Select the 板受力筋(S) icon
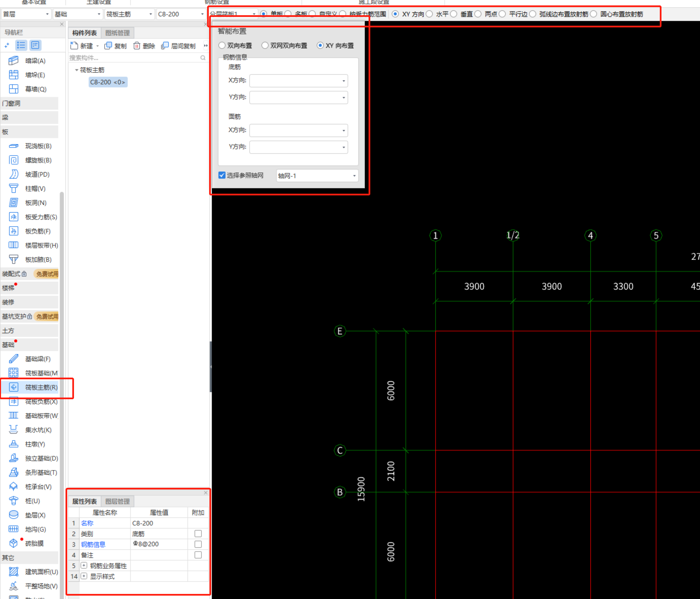This screenshot has width=700, height=599. click(x=14, y=217)
